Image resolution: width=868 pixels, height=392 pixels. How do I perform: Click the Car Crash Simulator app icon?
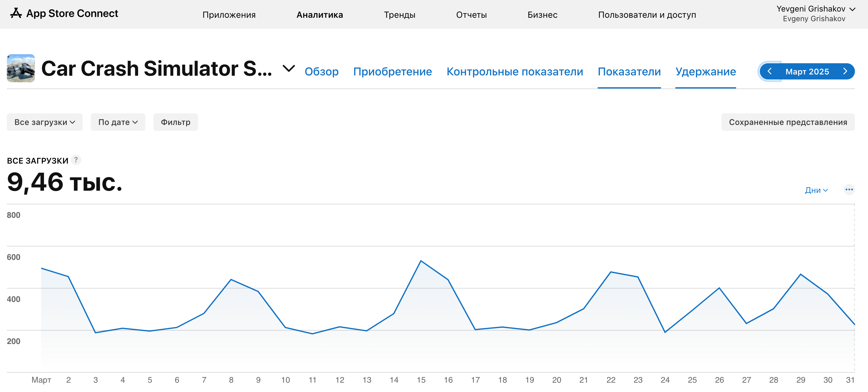point(21,68)
